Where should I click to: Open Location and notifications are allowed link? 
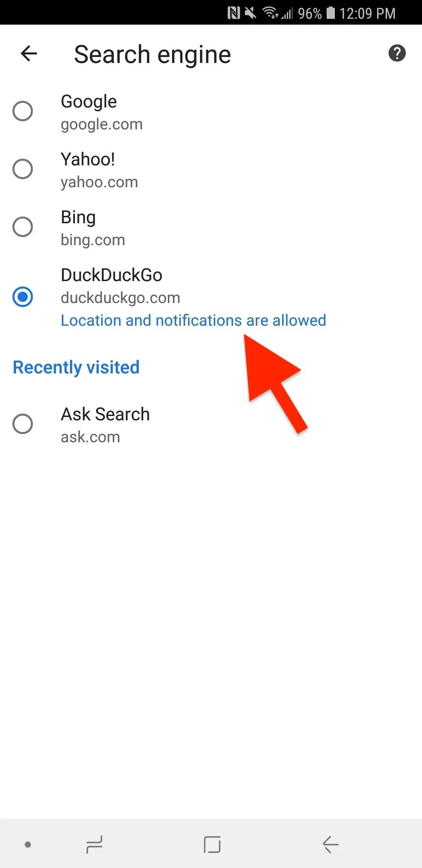193,320
